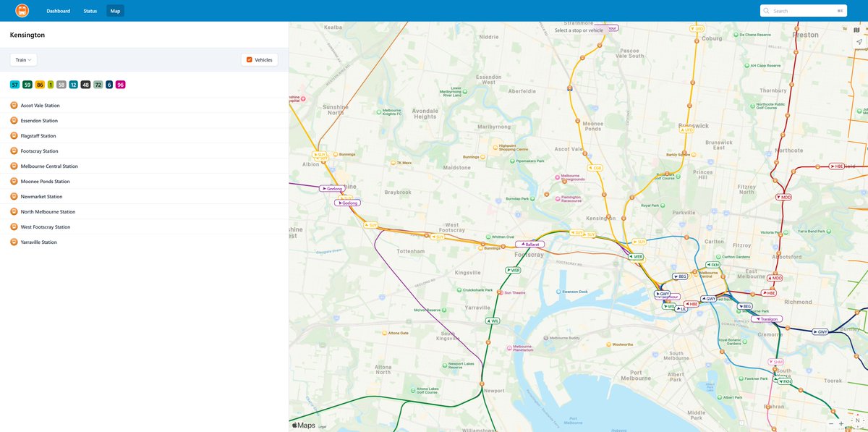868x432 pixels.
Task: Click the current location arrow icon
Action: (858, 43)
